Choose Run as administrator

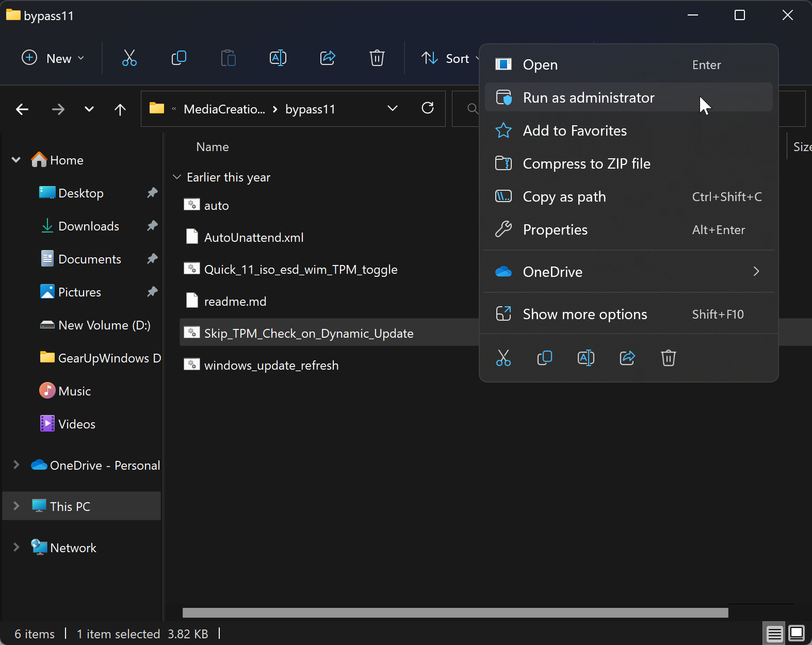628,97
